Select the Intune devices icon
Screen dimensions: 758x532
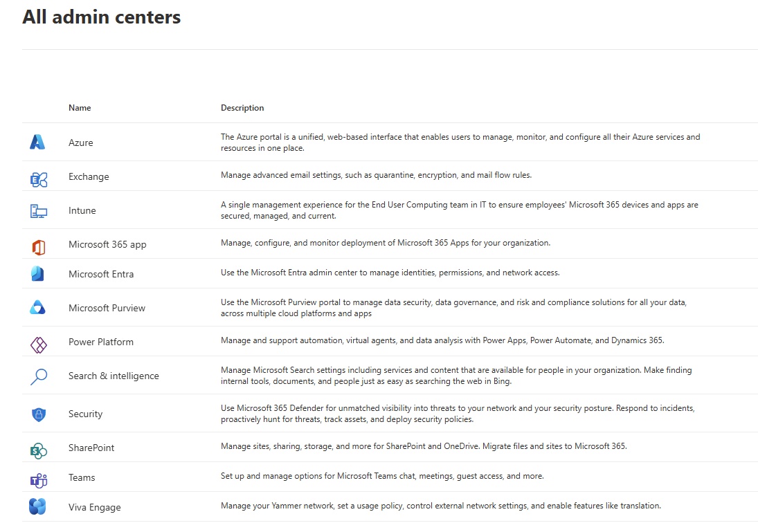[x=38, y=211]
